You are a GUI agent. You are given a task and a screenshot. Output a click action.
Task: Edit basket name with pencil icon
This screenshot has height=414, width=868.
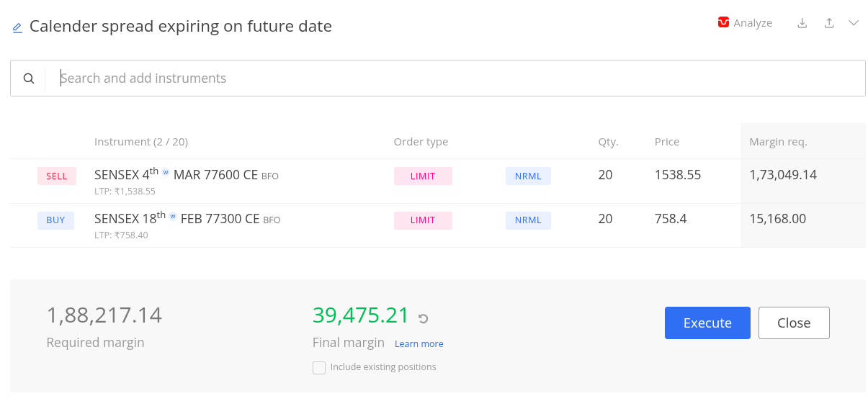pyautogui.click(x=17, y=28)
